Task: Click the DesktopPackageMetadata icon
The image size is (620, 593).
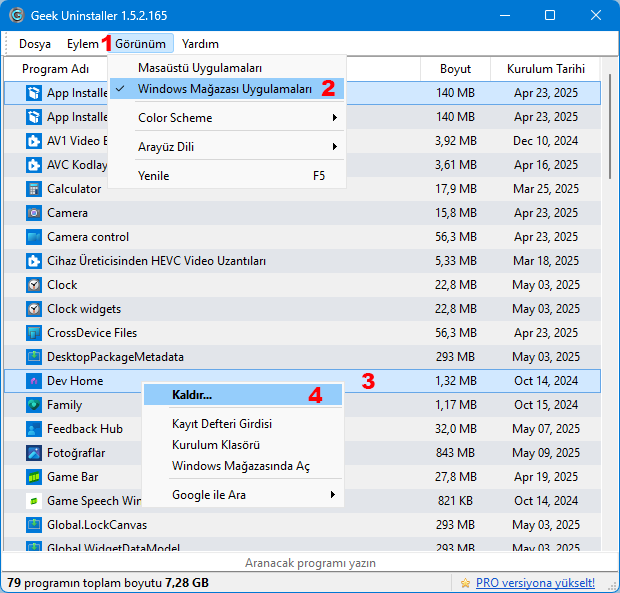Action: pyautogui.click(x=34, y=357)
